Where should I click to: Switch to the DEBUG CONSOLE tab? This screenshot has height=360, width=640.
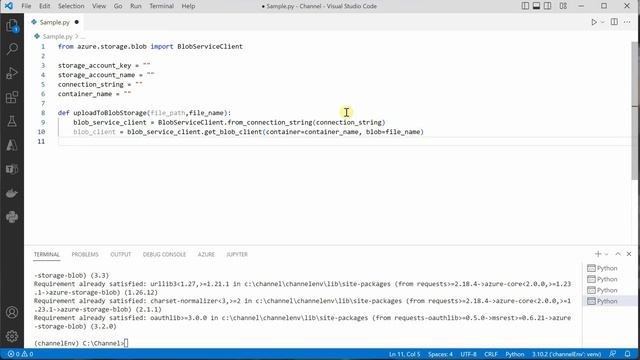click(164, 254)
